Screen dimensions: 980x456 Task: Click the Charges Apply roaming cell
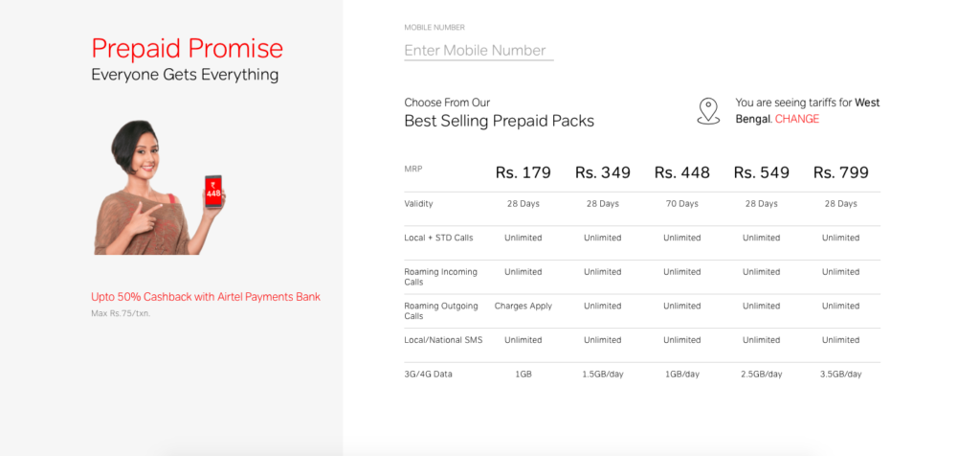point(523,307)
